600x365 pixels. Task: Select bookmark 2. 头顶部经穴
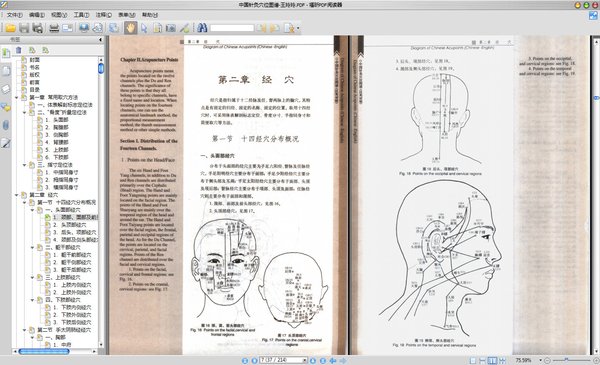click(x=65, y=225)
